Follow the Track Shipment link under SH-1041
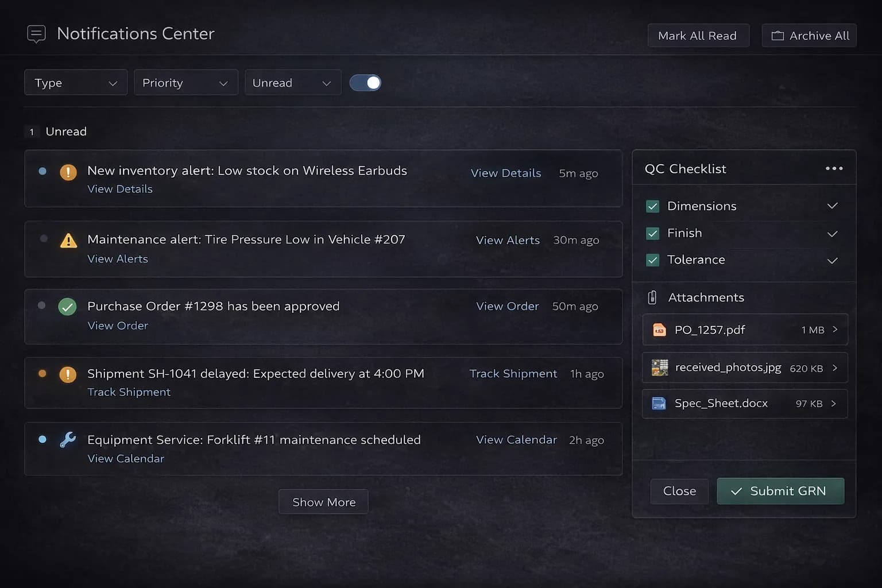This screenshot has width=882, height=588. point(129,392)
